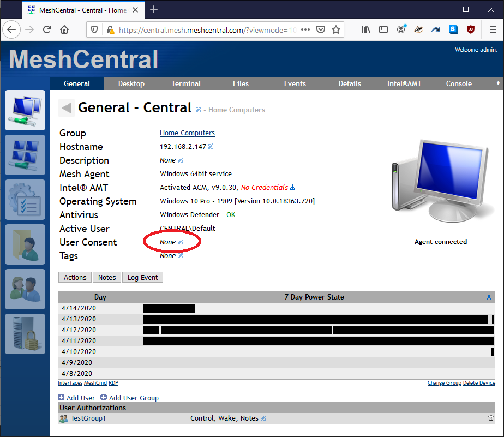Open the Terminal tab
The height and width of the screenshot is (437, 504).
coord(186,83)
